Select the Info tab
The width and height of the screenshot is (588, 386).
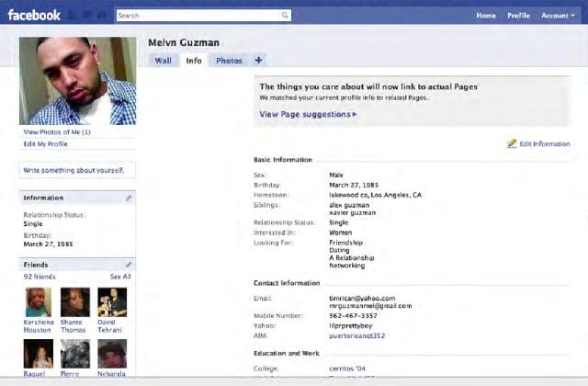click(x=194, y=61)
